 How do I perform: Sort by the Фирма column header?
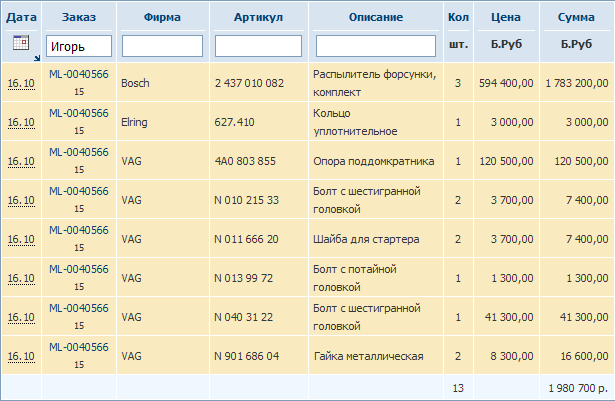click(162, 18)
